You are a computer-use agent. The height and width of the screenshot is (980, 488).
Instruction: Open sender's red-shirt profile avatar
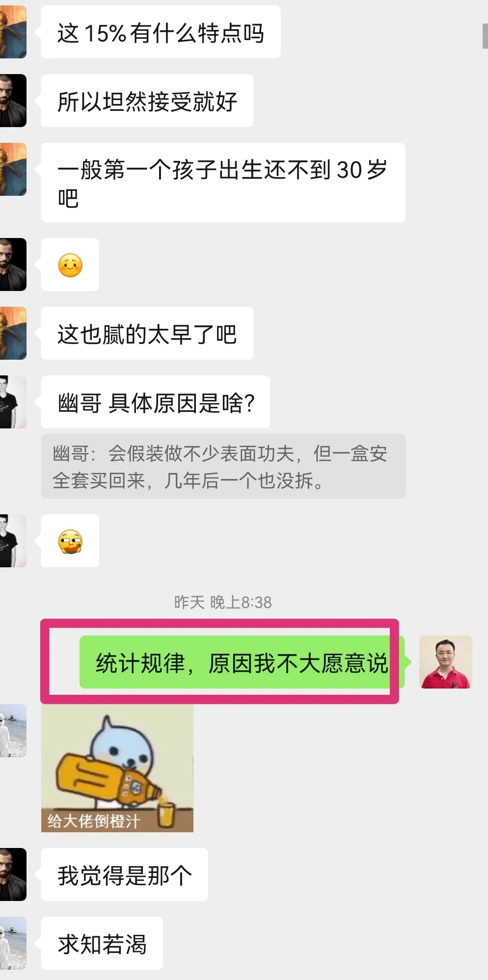(x=445, y=662)
